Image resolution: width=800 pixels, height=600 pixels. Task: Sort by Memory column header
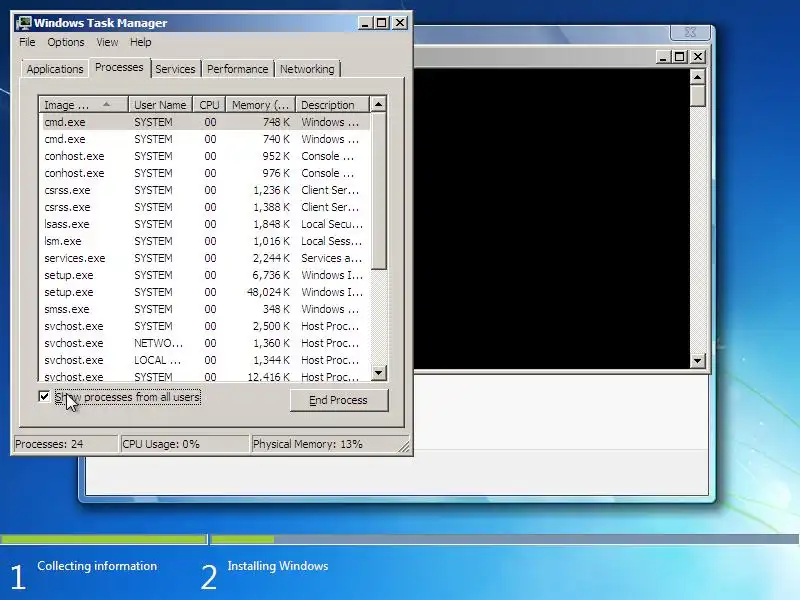point(261,105)
